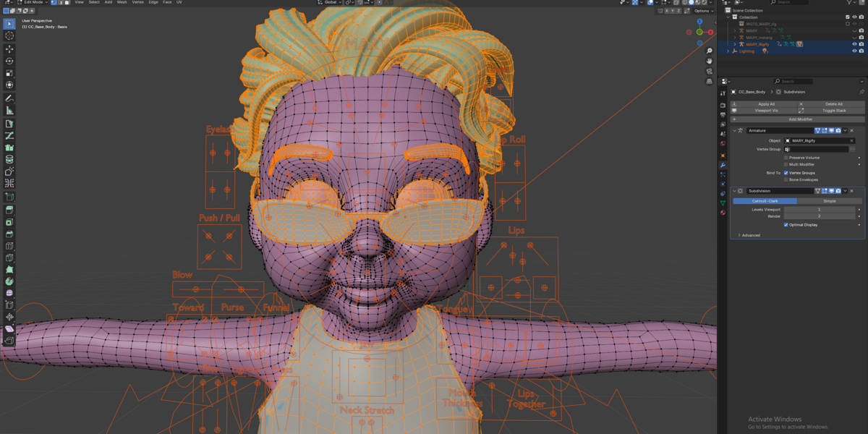Open the Edit Mode dropdown

point(33,2)
